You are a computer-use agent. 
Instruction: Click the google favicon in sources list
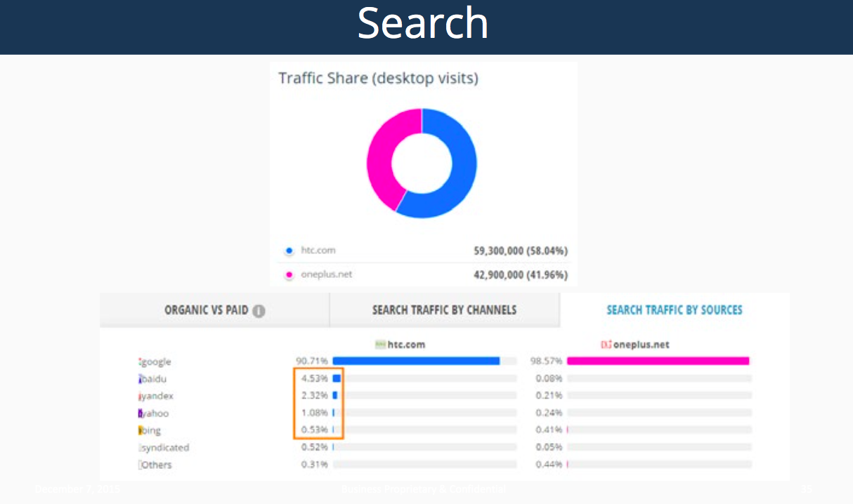(x=141, y=362)
